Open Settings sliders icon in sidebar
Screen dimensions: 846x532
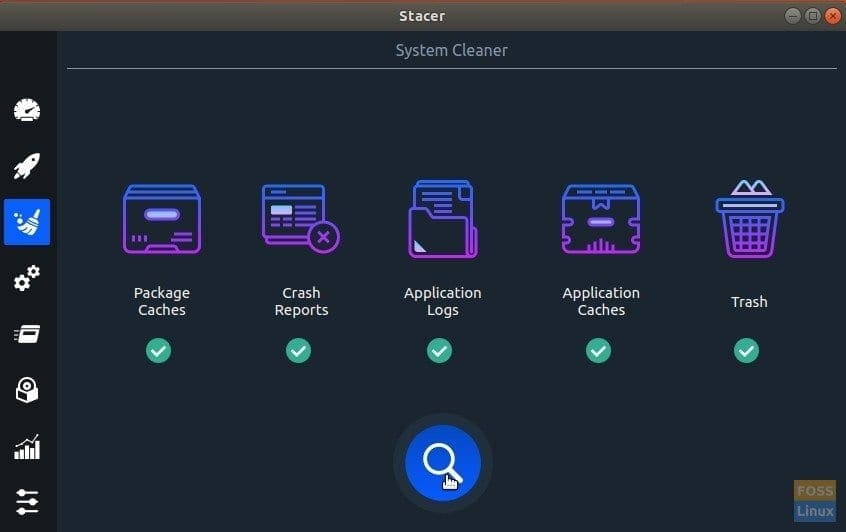coord(27,502)
